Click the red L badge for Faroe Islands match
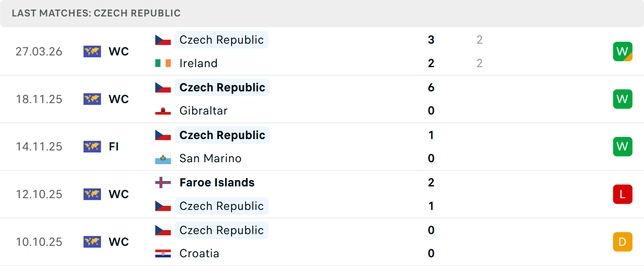The image size is (644, 266). coord(623,194)
